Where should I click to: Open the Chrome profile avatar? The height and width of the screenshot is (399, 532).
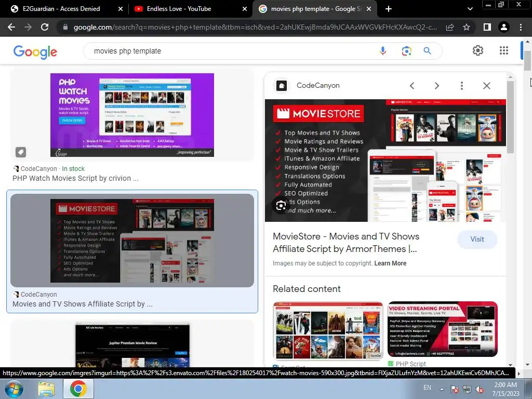click(x=504, y=27)
